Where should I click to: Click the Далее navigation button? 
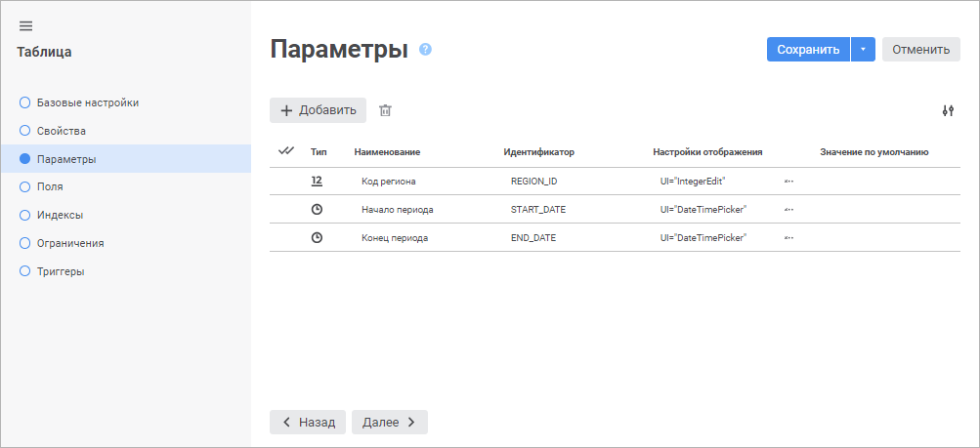click(x=390, y=422)
